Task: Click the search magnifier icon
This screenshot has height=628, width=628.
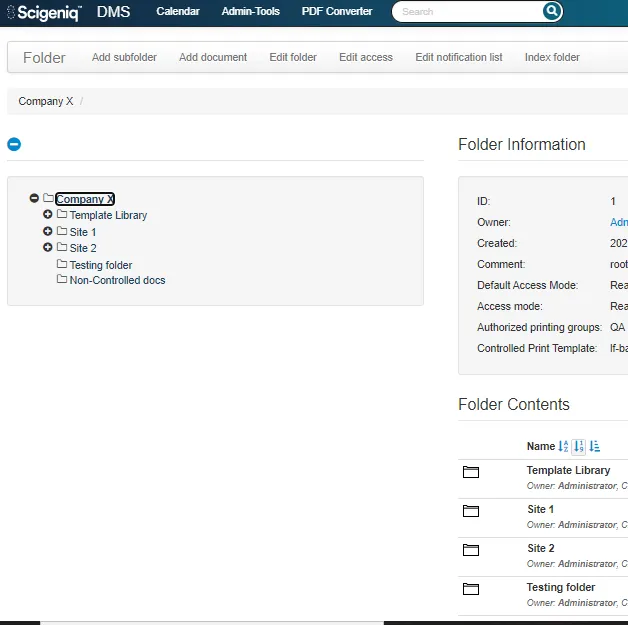Action: (552, 12)
